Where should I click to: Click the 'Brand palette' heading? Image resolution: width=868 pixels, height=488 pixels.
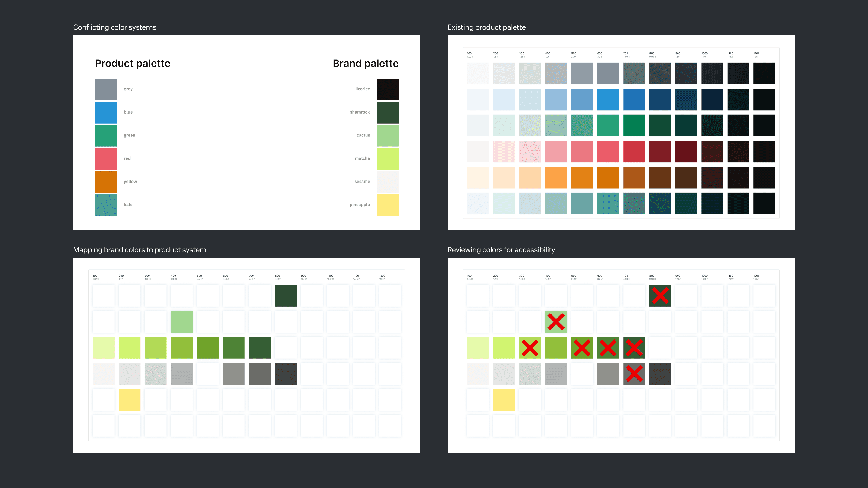tap(365, 63)
